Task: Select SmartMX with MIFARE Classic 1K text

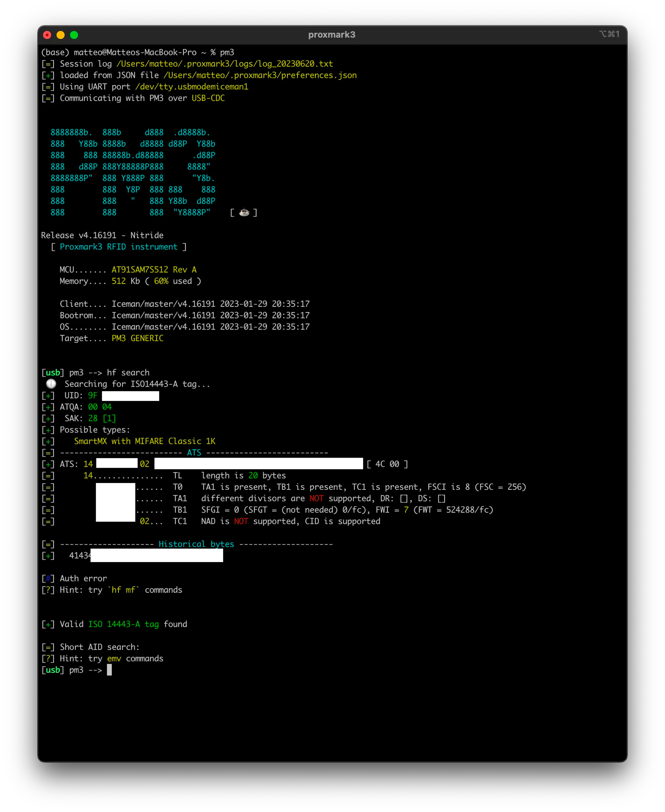Action: point(145,441)
